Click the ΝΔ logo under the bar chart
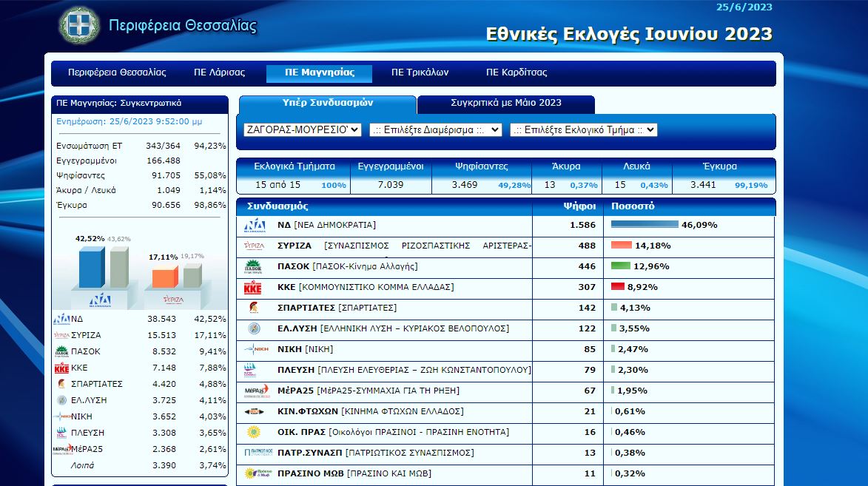868x486 pixels. tap(100, 300)
